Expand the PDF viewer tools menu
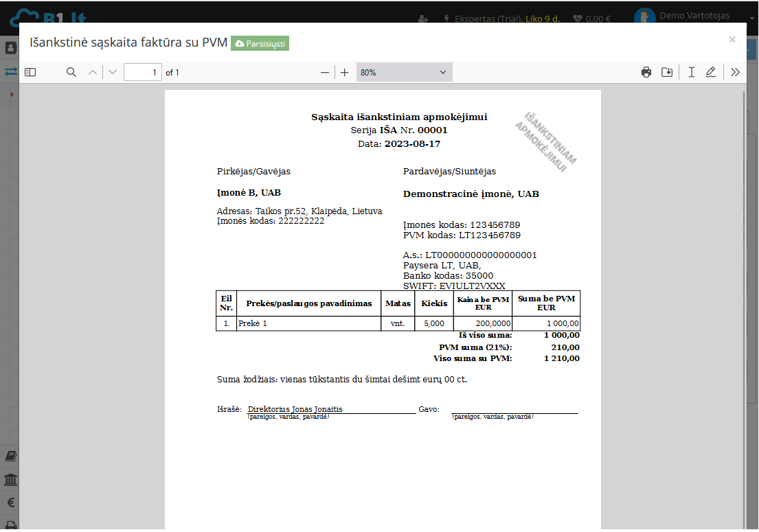Image resolution: width=759 pixels, height=532 pixels. pyautogui.click(x=735, y=72)
